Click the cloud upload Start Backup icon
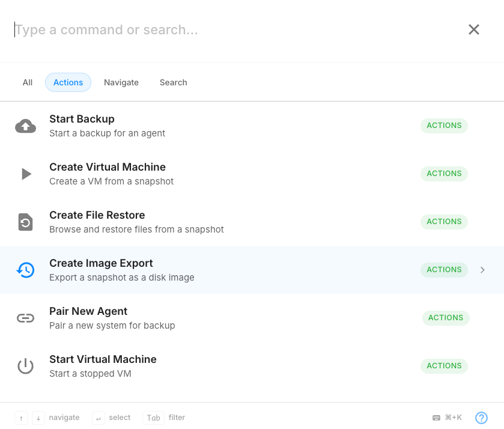 click(x=25, y=126)
